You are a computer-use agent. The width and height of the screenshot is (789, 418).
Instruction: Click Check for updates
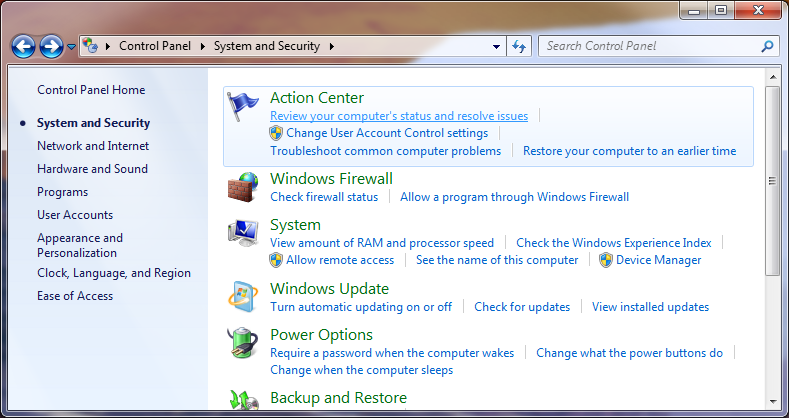[522, 307]
